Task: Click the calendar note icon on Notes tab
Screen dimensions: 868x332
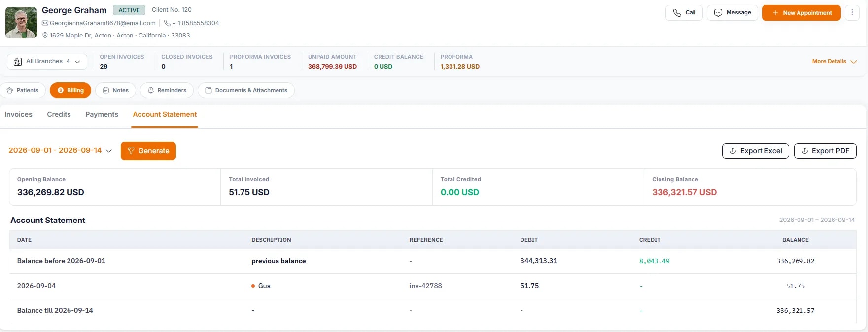Action: point(106,90)
